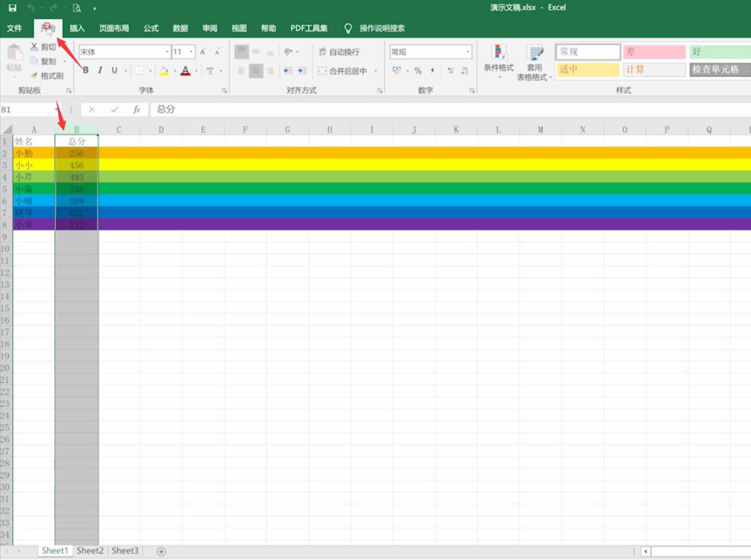
Task: Toggle Bold formatting
Action: click(x=86, y=70)
